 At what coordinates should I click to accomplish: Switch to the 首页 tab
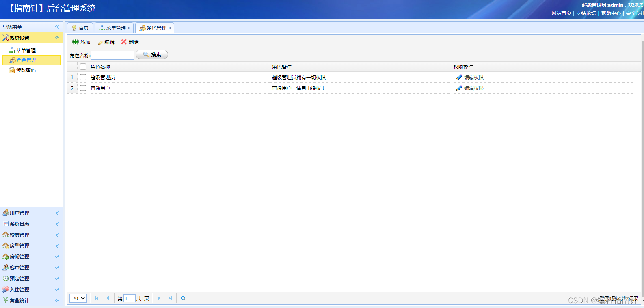click(80, 28)
